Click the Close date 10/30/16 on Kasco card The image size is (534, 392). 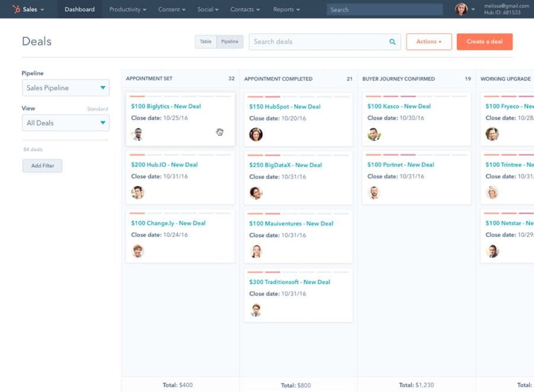pos(396,118)
